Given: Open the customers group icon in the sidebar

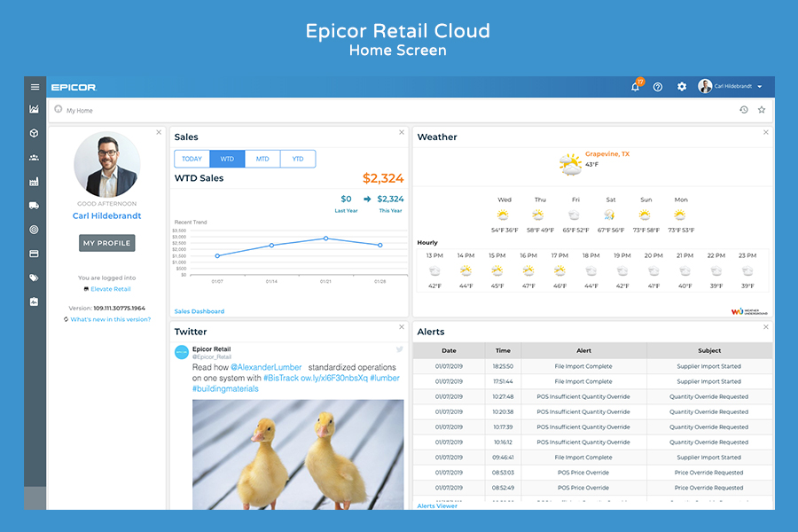Looking at the screenshot, I should pos(35,158).
